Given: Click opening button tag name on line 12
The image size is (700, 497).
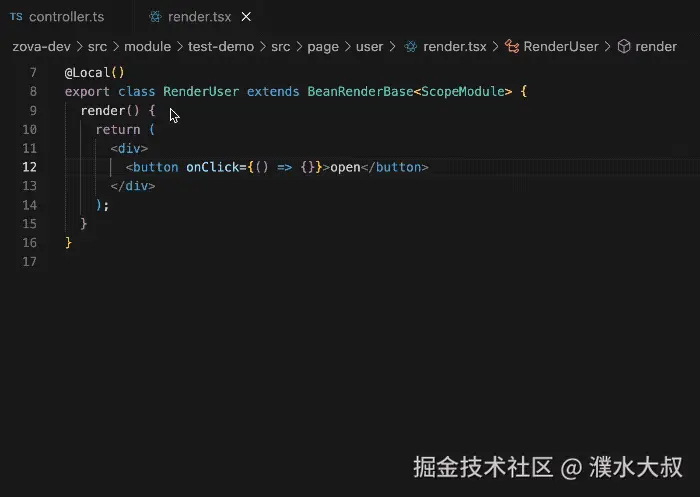Looking at the screenshot, I should coord(155,167).
